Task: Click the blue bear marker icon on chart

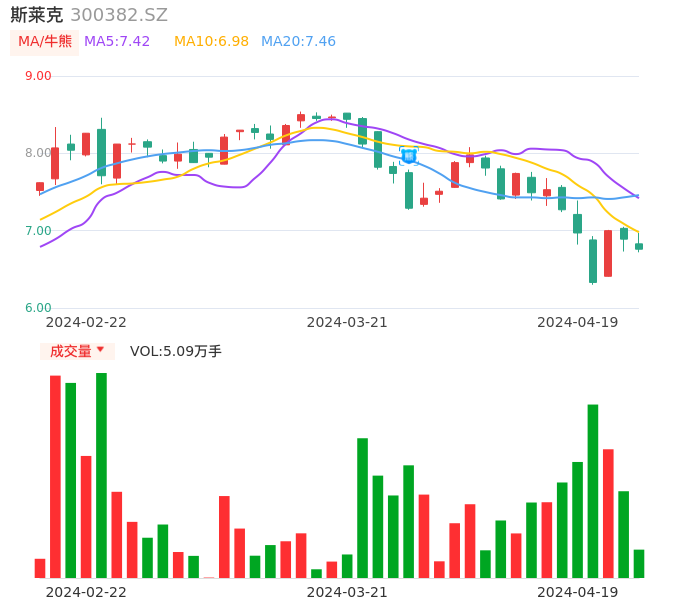Action: 409,156
